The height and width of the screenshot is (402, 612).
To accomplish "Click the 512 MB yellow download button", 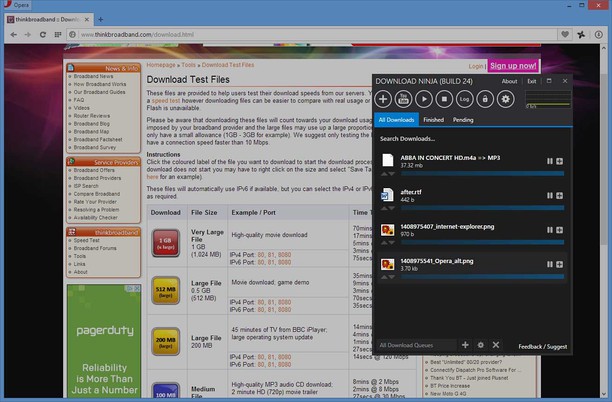I will click(165, 291).
